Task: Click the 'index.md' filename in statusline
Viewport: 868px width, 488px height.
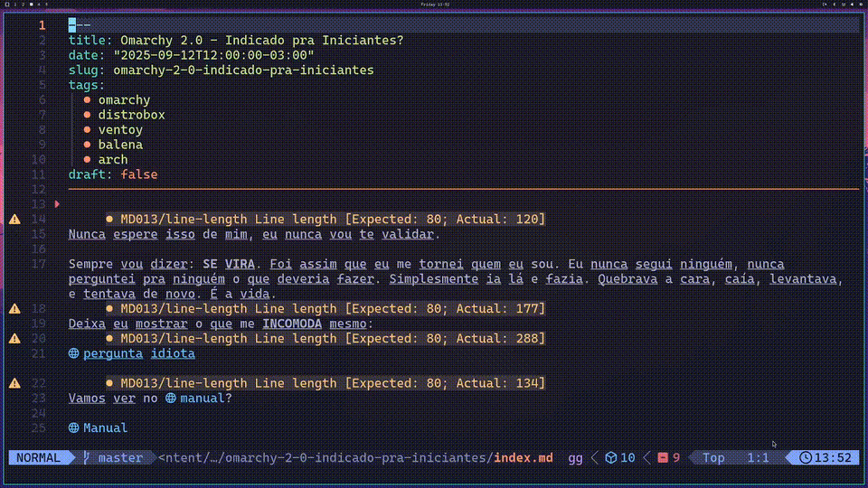Action: [x=524, y=457]
